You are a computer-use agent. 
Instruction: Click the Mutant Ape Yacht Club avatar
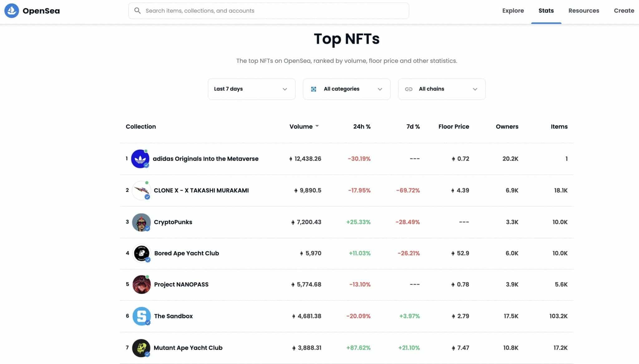(x=141, y=348)
